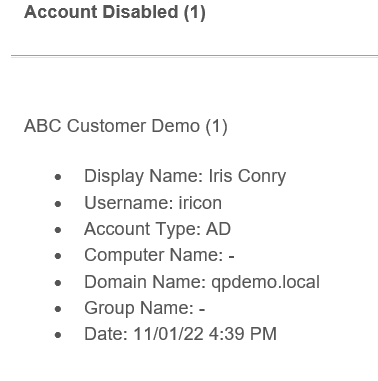The image size is (378, 381).
Task: Open the domain "qpdemo.local"
Action: [265, 282]
